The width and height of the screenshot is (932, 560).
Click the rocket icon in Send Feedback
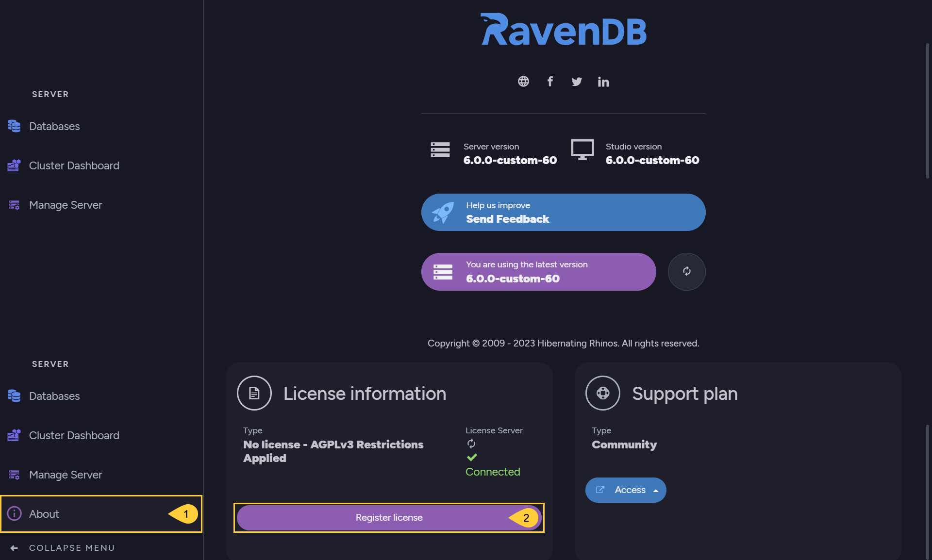point(443,213)
